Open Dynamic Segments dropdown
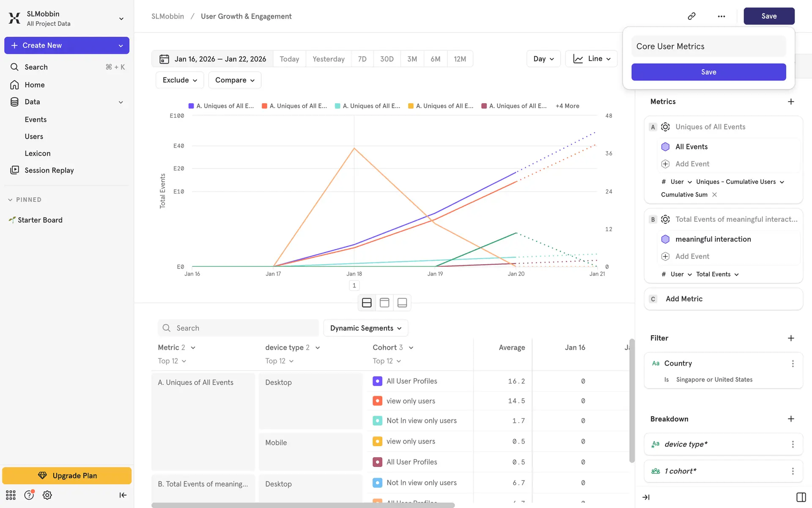Image resolution: width=812 pixels, height=508 pixels. coord(365,328)
